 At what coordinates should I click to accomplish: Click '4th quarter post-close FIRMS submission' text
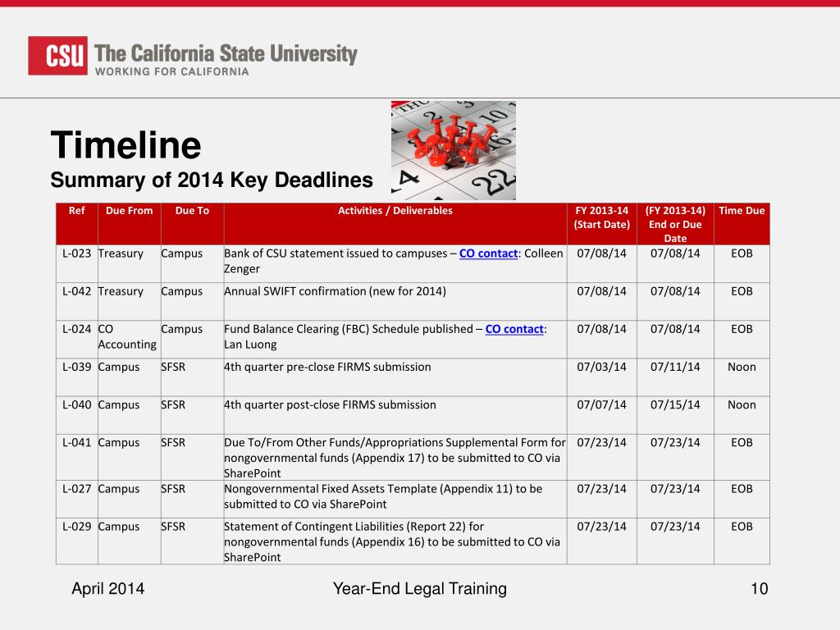[330, 405]
